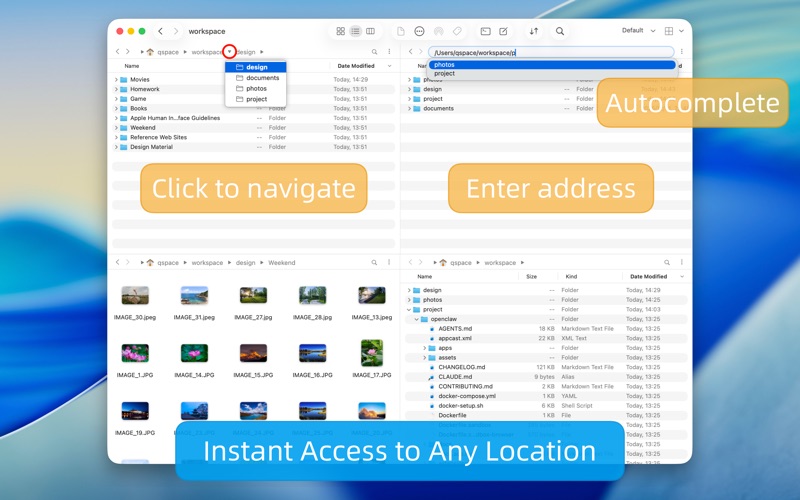Click the ellipsis more-actions toolbar icon

tap(419, 31)
